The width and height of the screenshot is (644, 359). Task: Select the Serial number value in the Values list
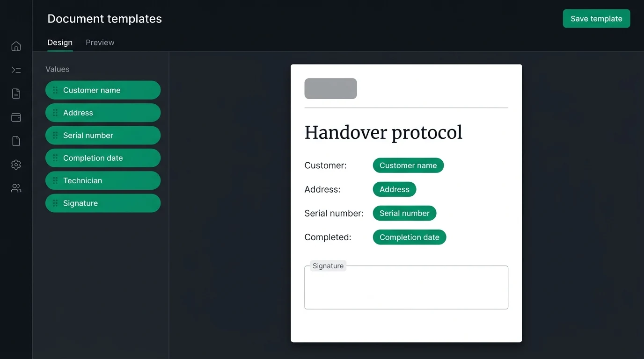pyautogui.click(x=103, y=136)
